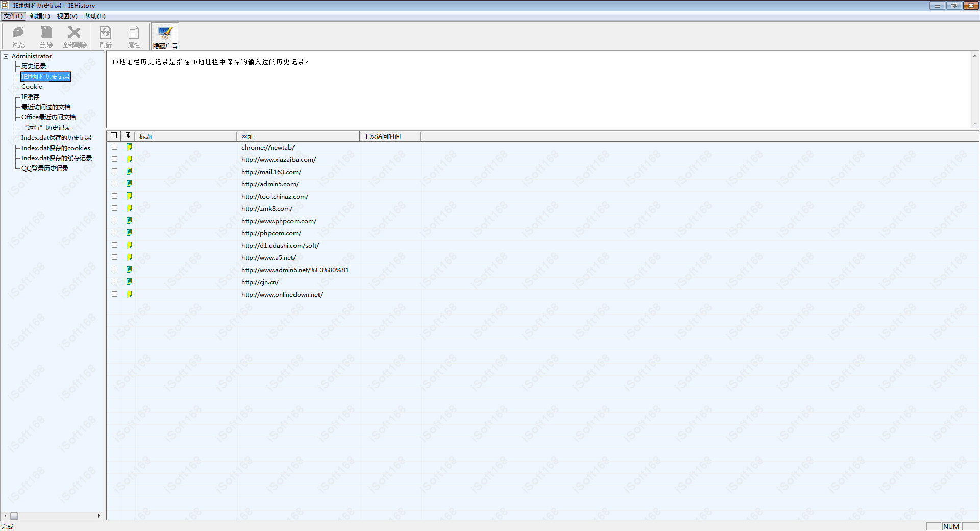The image size is (980, 531).
Task: Select the http://www.a5.net/ URL text
Action: click(268, 258)
